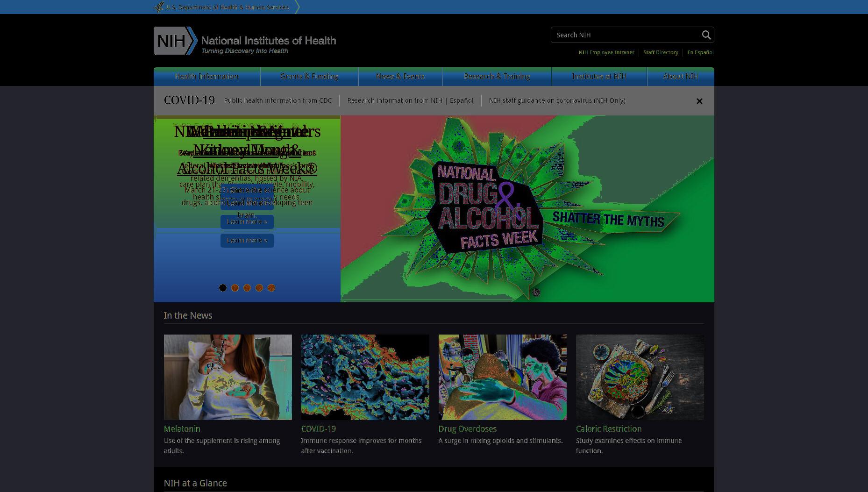
Task: Click the bottom Learn more button
Action: [247, 241]
